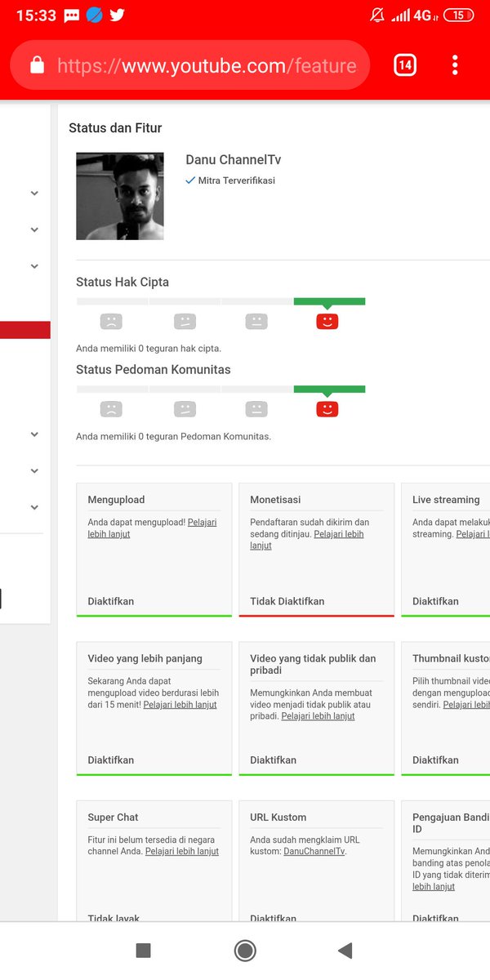Tap the neutral face icon under Status Hak Cipta
Viewport: 490px width, 980px height.
(x=256, y=321)
